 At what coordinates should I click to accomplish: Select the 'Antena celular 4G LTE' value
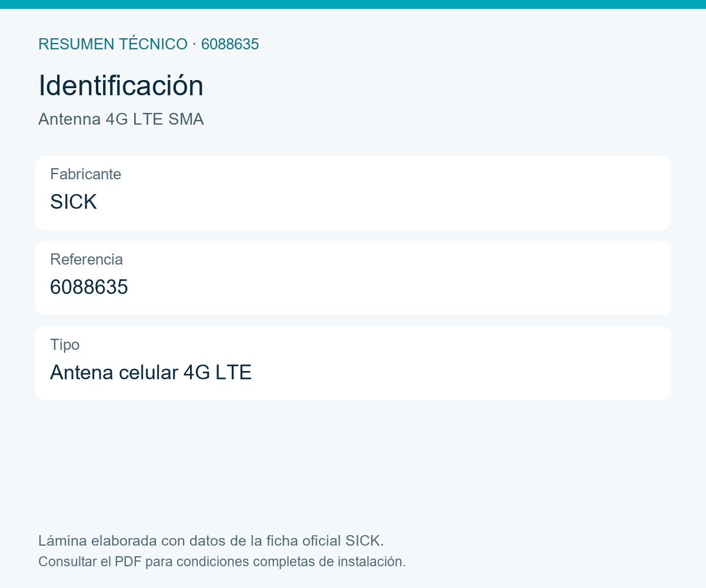pyautogui.click(x=151, y=372)
